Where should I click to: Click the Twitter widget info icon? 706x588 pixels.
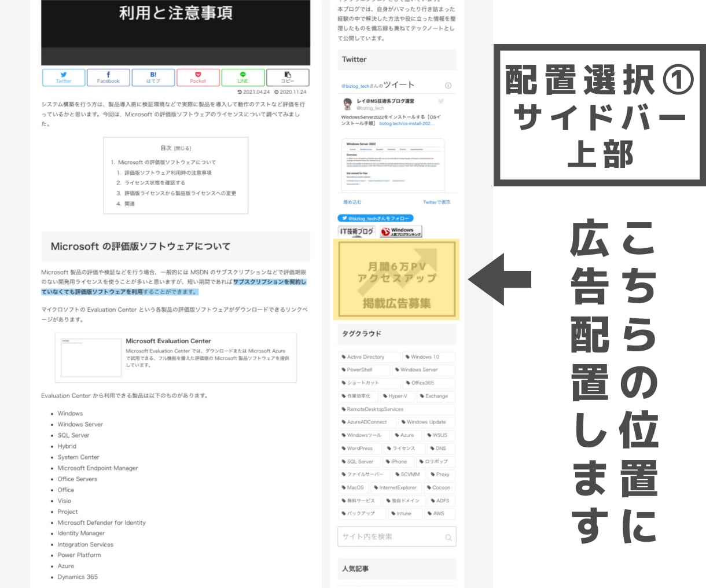[x=448, y=86]
